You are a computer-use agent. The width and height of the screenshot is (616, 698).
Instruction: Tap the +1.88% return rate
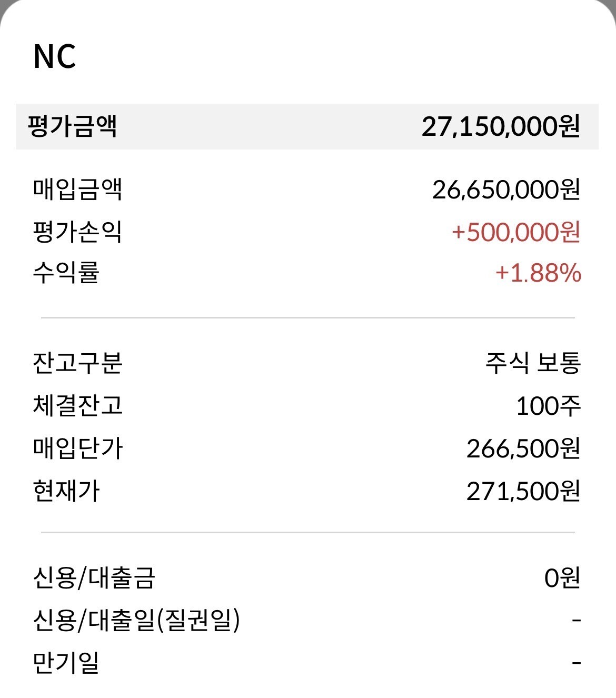[538, 273]
